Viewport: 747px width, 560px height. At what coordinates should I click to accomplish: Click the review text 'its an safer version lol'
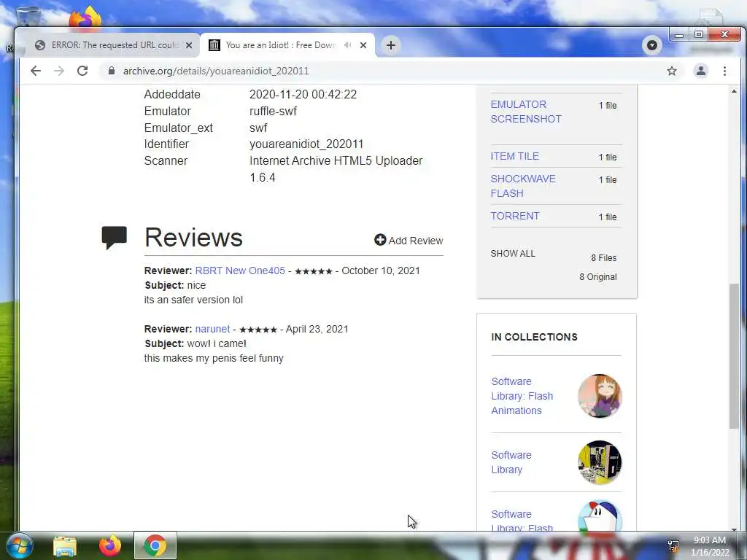click(x=193, y=300)
